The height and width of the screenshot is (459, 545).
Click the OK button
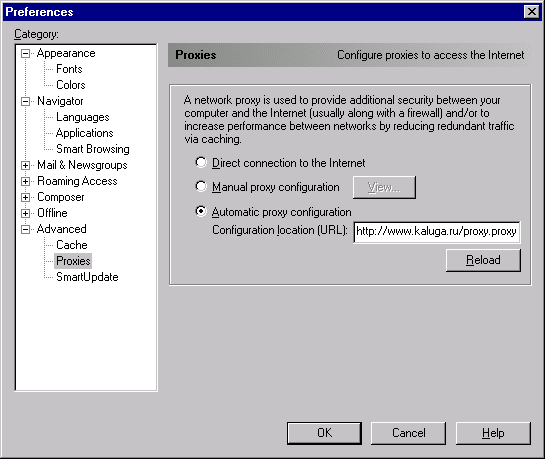pyautogui.click(x=324, y=433)
